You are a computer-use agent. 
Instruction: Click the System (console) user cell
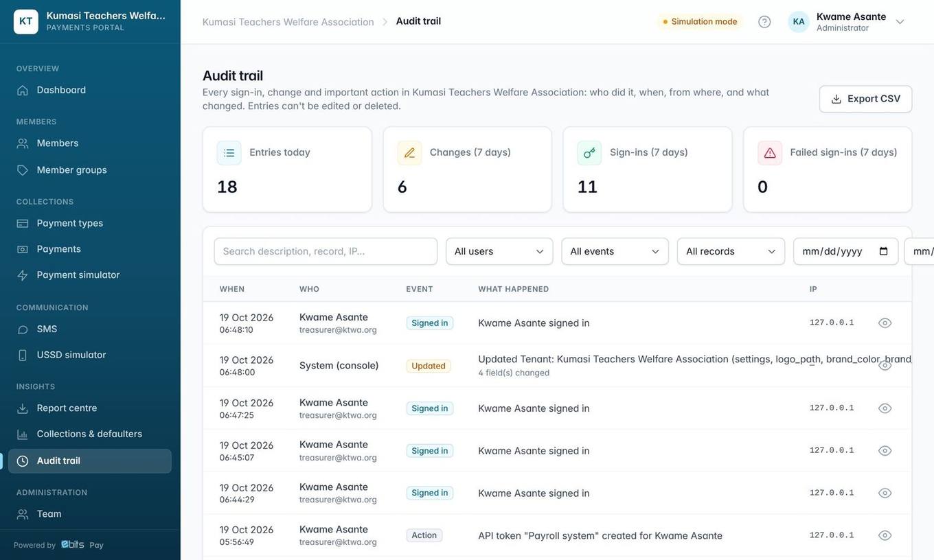(339, 366)
